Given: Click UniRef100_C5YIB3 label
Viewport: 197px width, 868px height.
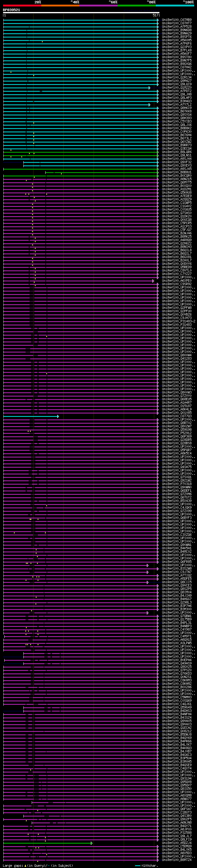Looking at the screenshot, I should (x=177, y=121).
